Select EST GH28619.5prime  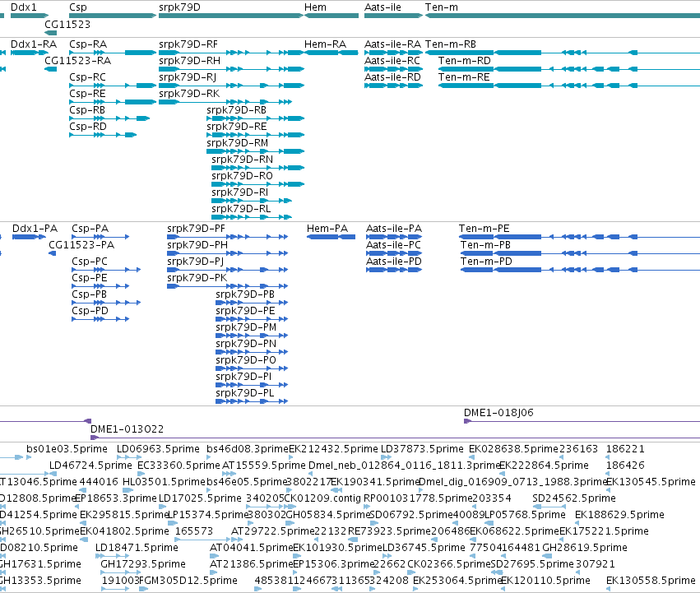point(585,548)
